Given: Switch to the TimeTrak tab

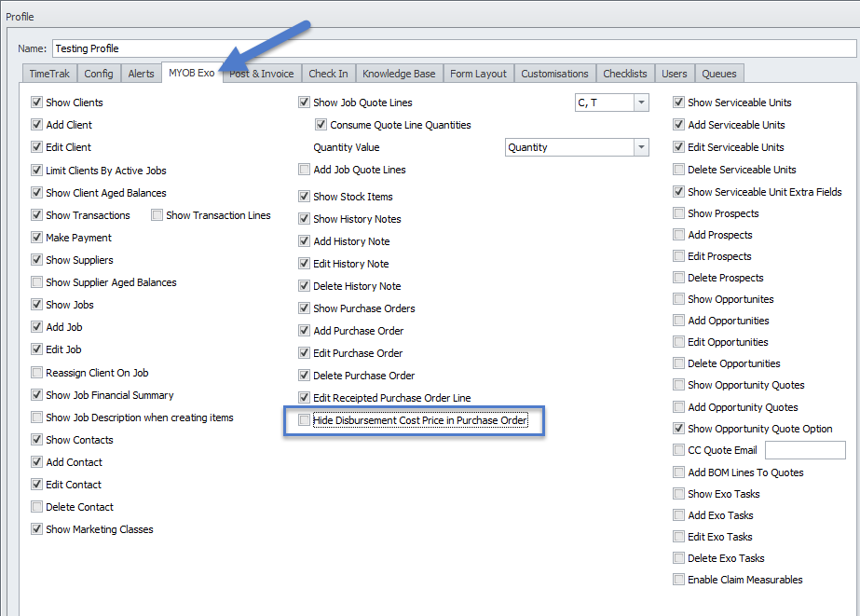Looking at the screenshot, I should [x=48, y=74].
